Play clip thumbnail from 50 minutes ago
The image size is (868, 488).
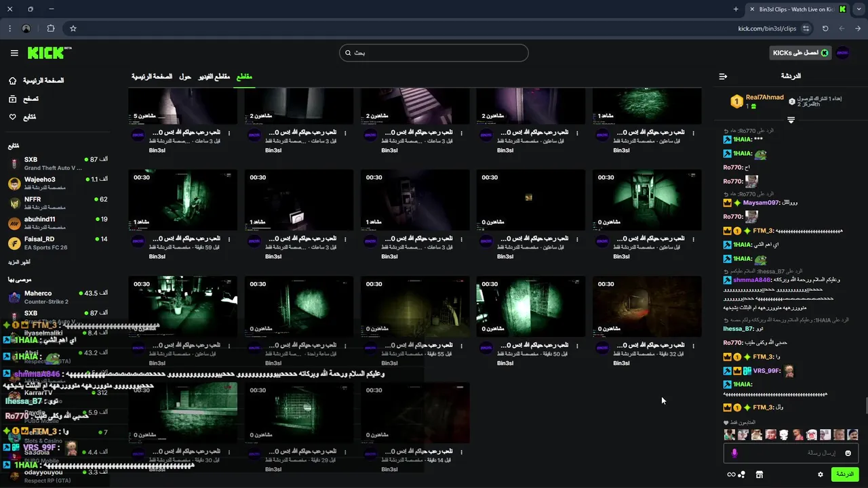point(531,306)
